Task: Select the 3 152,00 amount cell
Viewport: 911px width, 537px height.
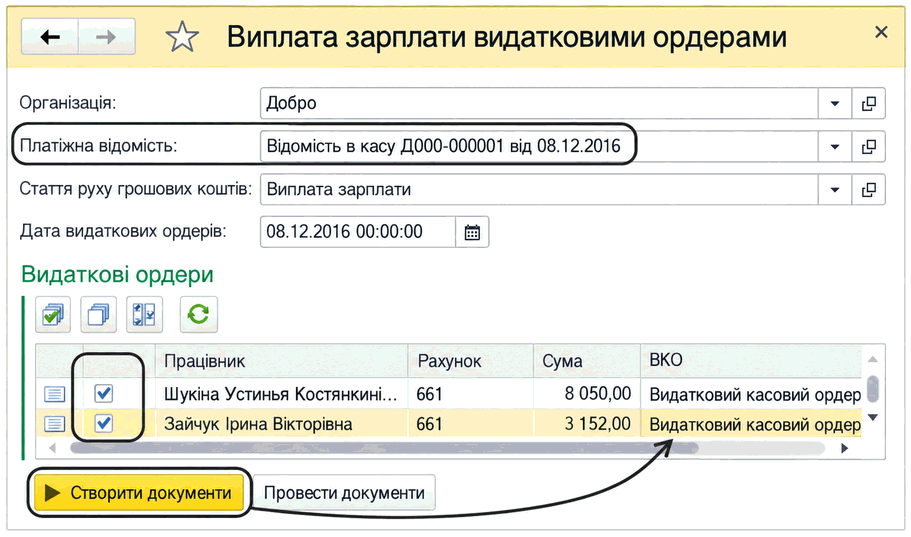Action: coord(587,424)
